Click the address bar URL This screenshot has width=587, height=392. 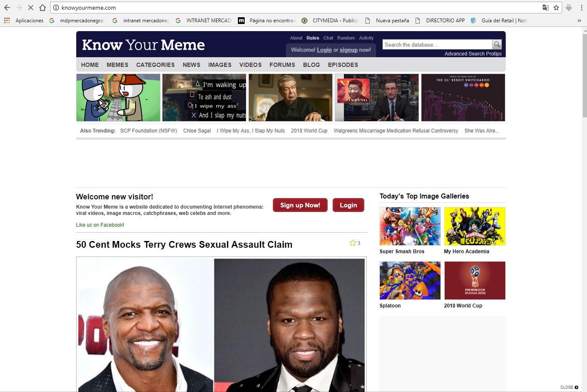point(88,8)
